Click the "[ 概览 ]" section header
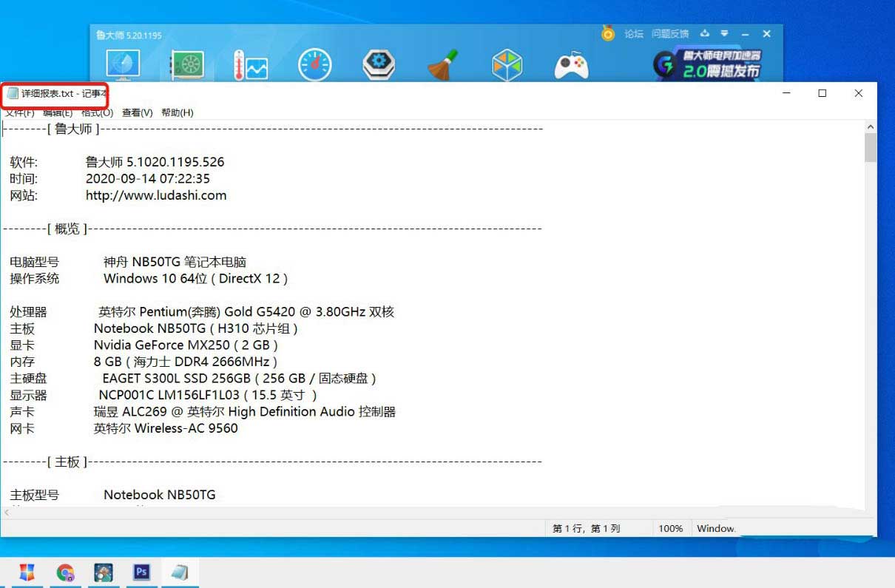The height and width of the screenshot is (588, 895). pyautogui.click(x=67, y=229)
